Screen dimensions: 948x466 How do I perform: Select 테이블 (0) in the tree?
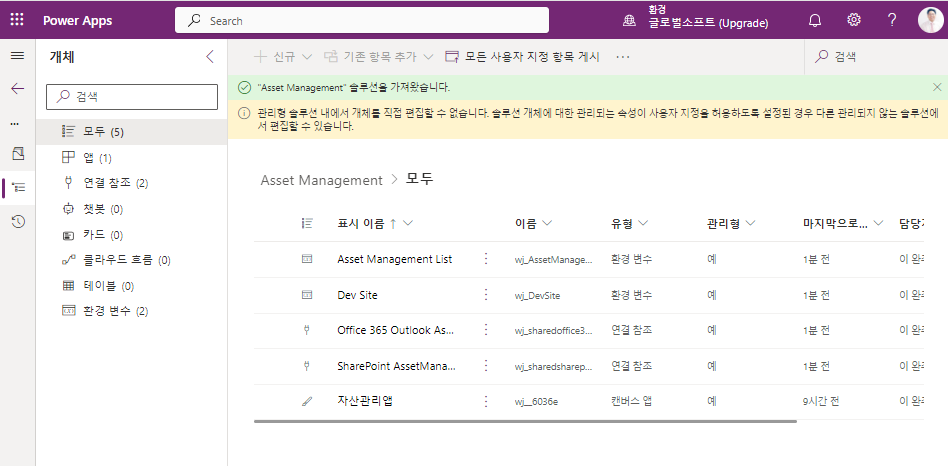pyautogui.click(x=131, y=286)
